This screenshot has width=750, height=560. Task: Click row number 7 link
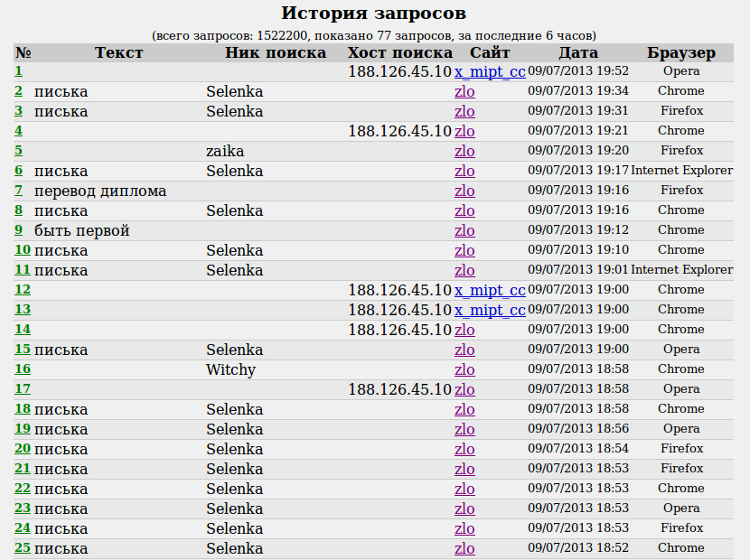tap(19, 191)
